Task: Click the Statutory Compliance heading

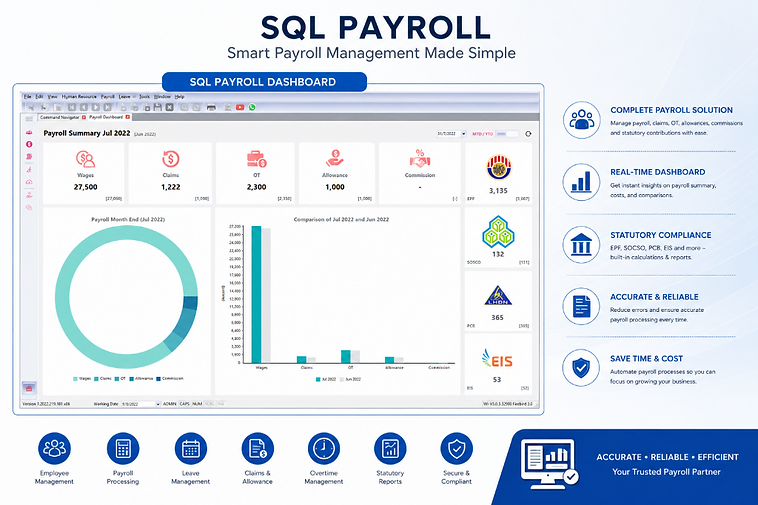Action: pos(660,235)
